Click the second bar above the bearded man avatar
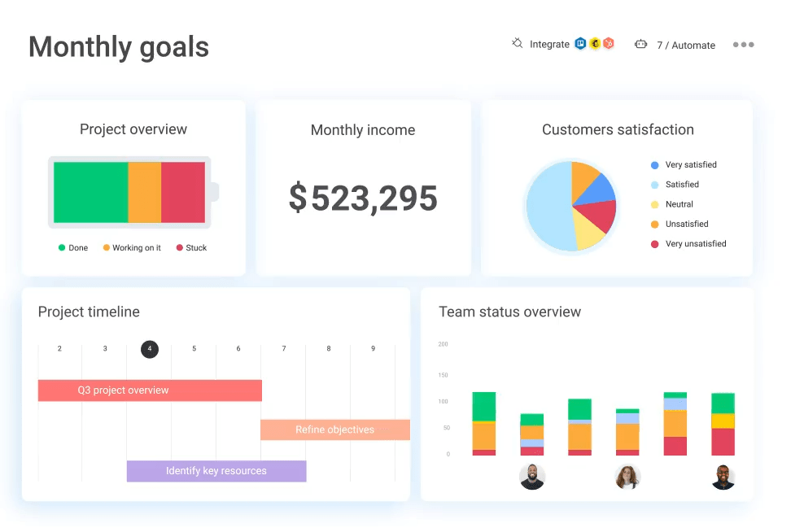Screen dimensions: 791x532 pyautogui.click(x=531, y=434)
